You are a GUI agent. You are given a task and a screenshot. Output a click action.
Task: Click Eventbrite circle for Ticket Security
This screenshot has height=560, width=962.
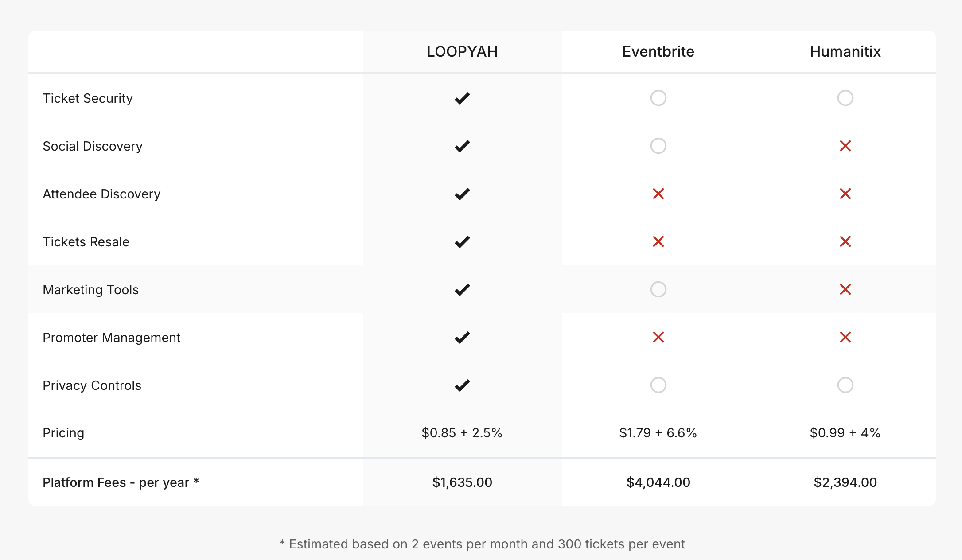(x=658, y=98)
